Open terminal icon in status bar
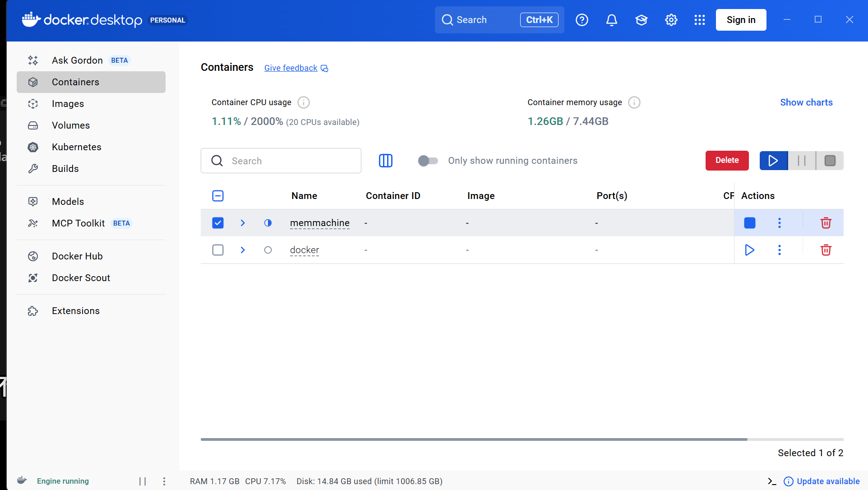The height and width of the screenshot is (490, 868). coord(772,481)
